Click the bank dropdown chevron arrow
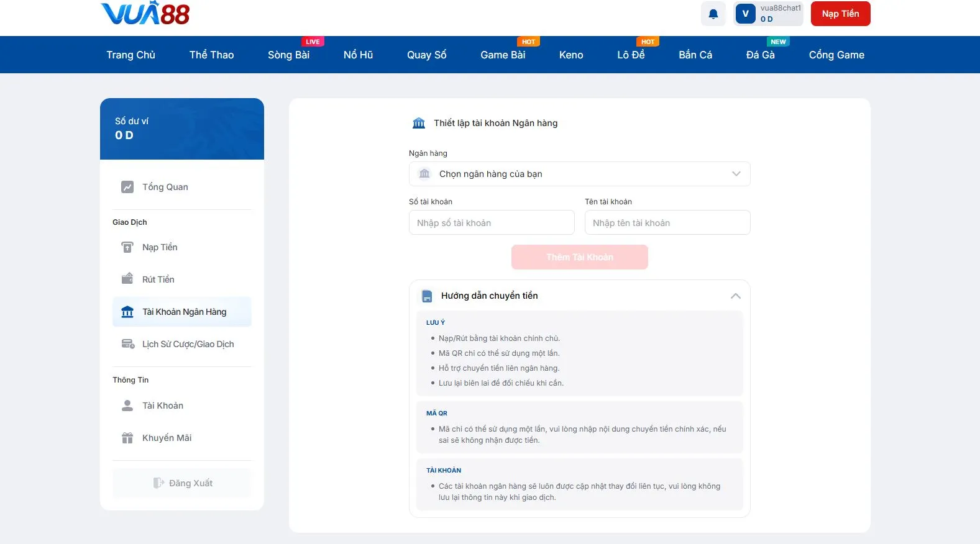Image resolution: width=980 pixels, height=544 pixels. [736, 174]
